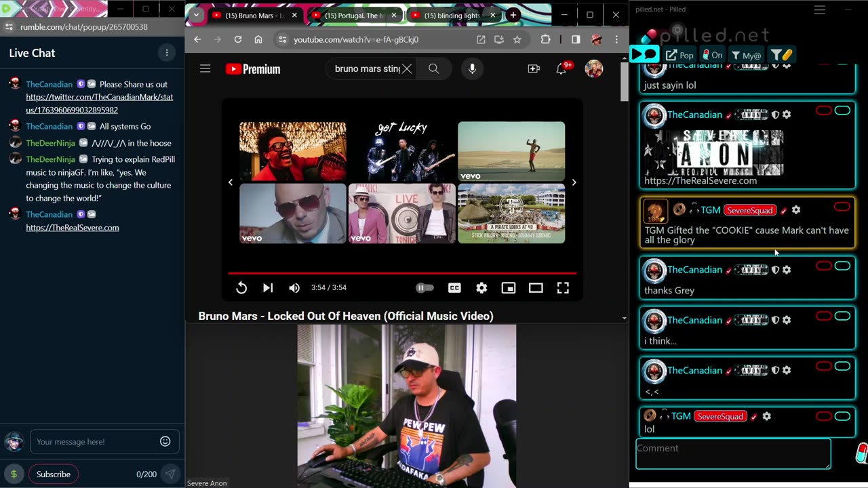868x488 pixels.
Task: Open YouTube Create video icon
Action: coord(534,68)
